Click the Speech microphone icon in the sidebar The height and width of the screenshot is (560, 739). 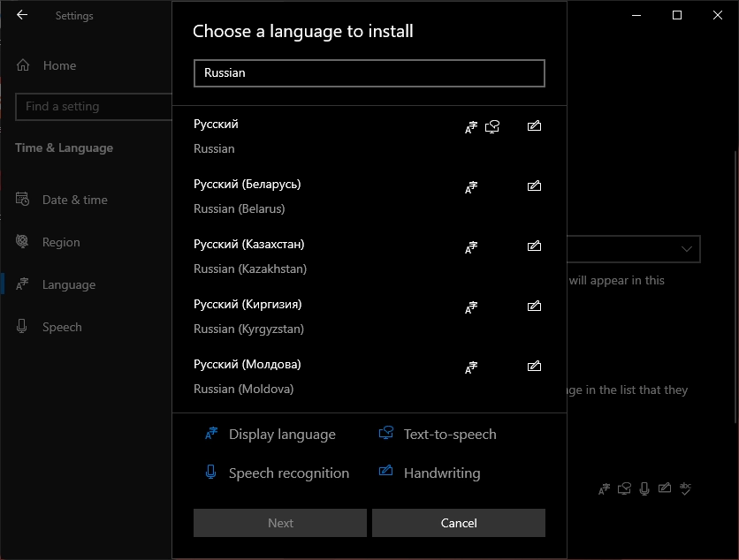point(23,327)
